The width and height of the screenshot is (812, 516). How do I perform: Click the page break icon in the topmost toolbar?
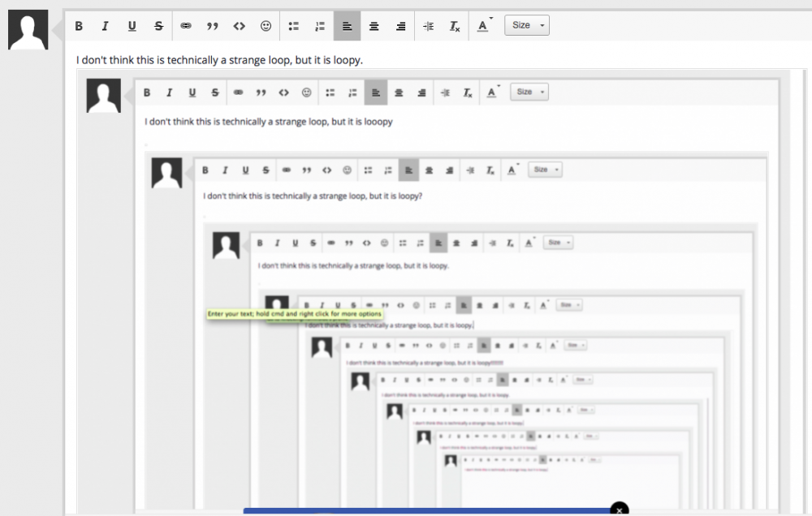[428, 26]
